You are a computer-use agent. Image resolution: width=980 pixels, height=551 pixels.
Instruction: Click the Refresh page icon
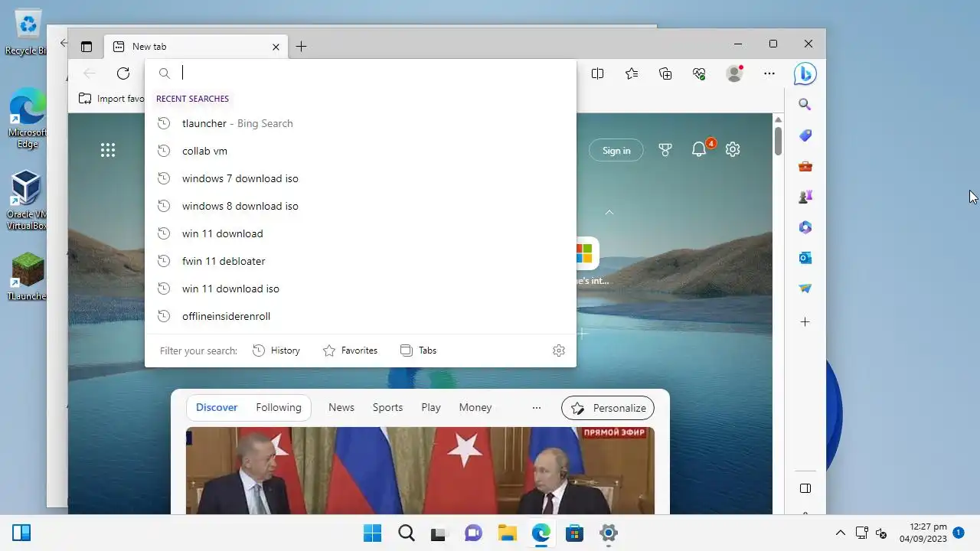[123, 73]
